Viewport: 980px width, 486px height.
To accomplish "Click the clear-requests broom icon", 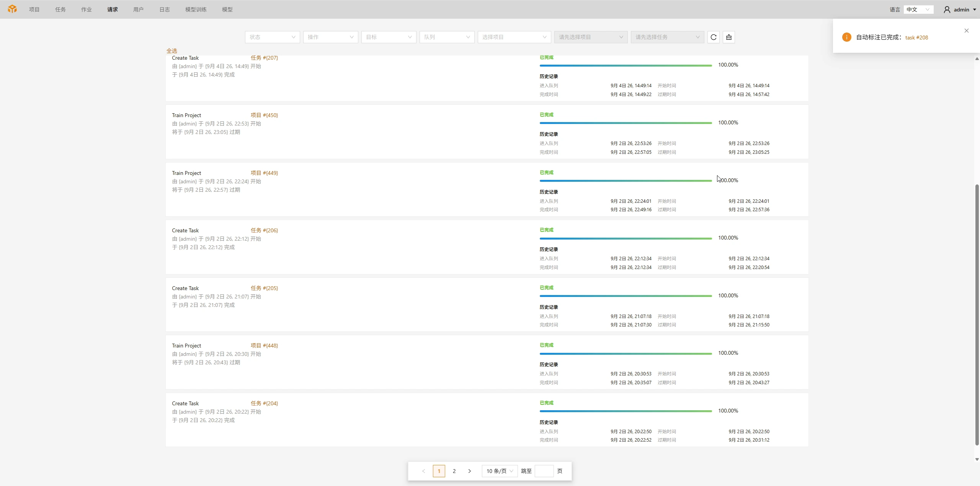I will click(729, 37).
